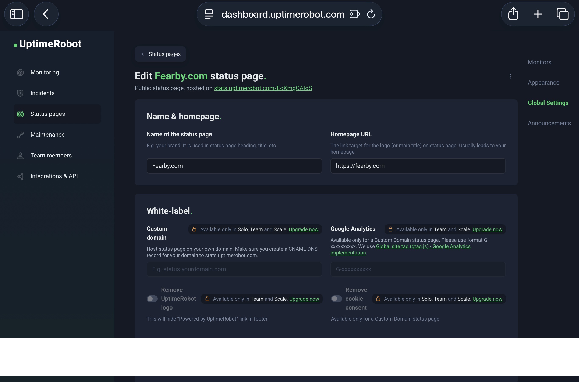Jump to the Monitors section
Image resolution: width=588 pixels, height=382 pixels.
pyautogui.click(x=539, y=62)
